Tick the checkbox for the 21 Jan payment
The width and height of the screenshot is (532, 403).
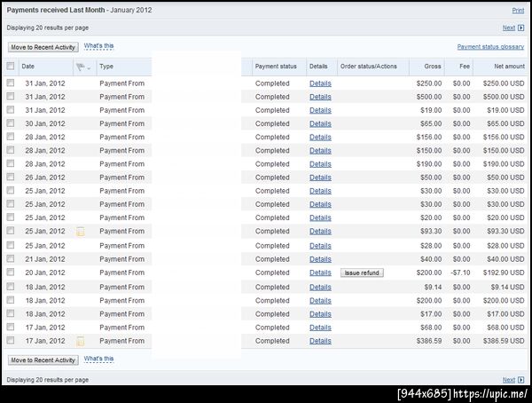(x=11, y=258)
